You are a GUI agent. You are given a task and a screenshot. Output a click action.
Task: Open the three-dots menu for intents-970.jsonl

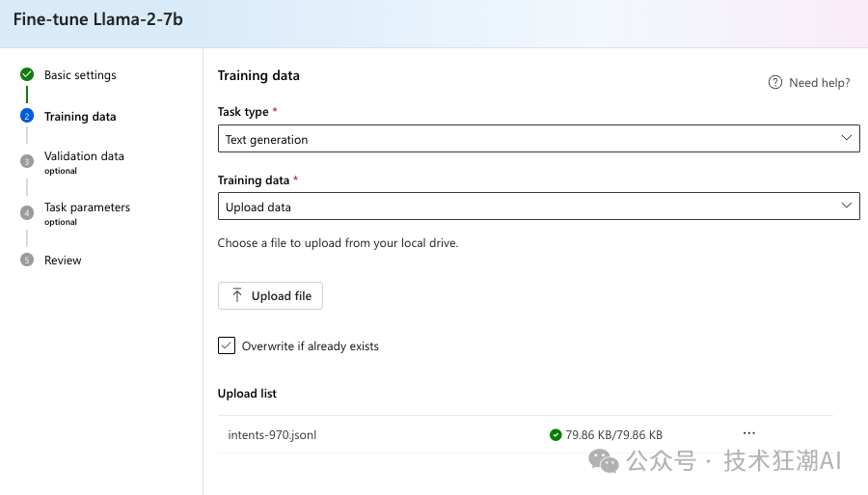(749, 433)
